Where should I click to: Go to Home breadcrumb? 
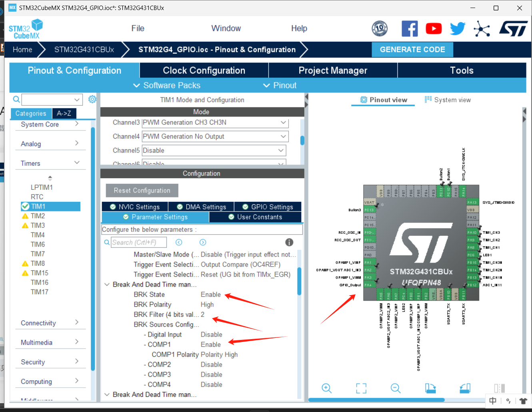pos(22,50)
